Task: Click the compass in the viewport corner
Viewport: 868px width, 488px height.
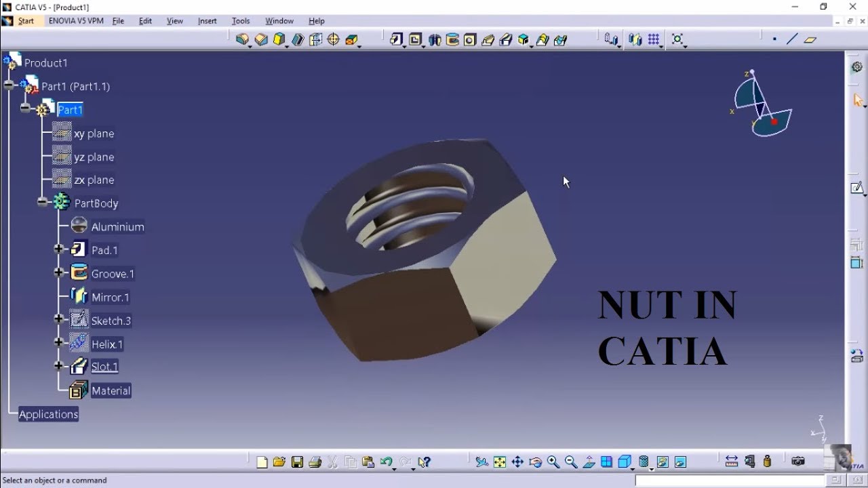Action: [762, 104]
